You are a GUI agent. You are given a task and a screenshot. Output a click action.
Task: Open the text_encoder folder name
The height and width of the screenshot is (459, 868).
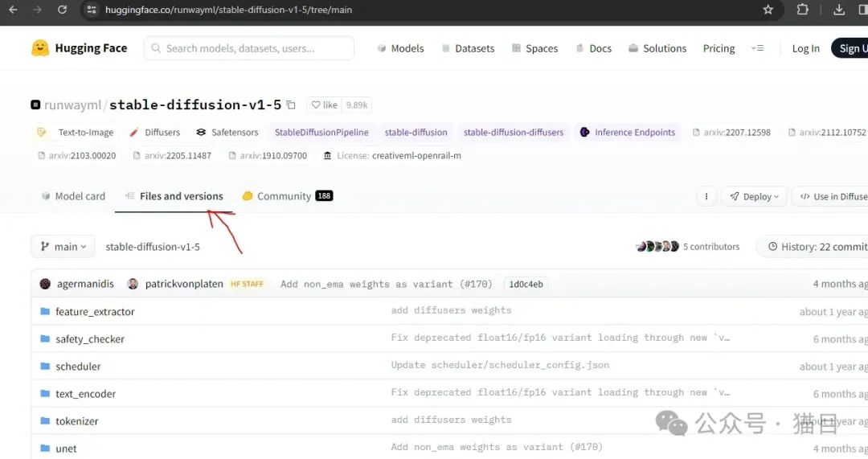click(x=85, y=394)
